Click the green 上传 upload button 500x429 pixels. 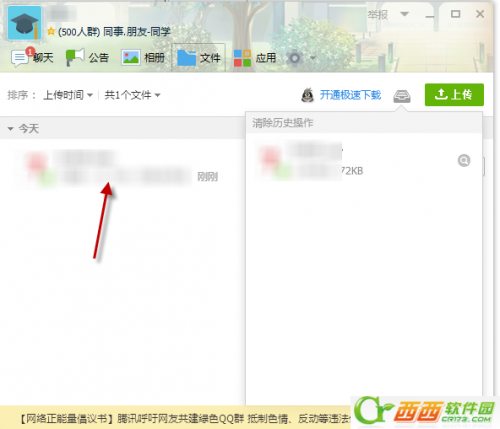(454, 95)
